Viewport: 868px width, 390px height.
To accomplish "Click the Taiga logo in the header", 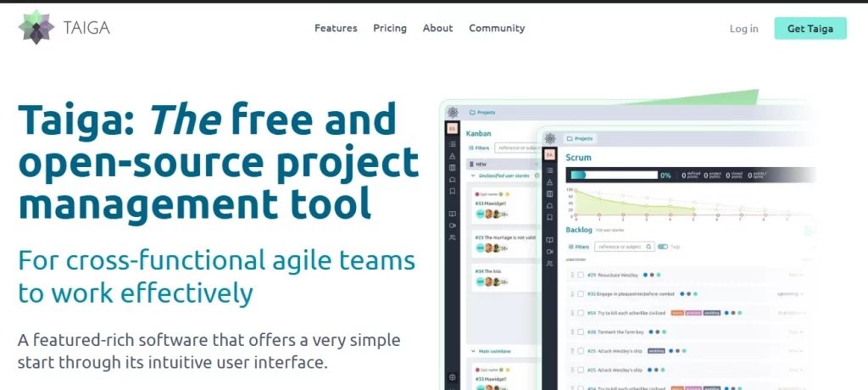I will (64, 28).
